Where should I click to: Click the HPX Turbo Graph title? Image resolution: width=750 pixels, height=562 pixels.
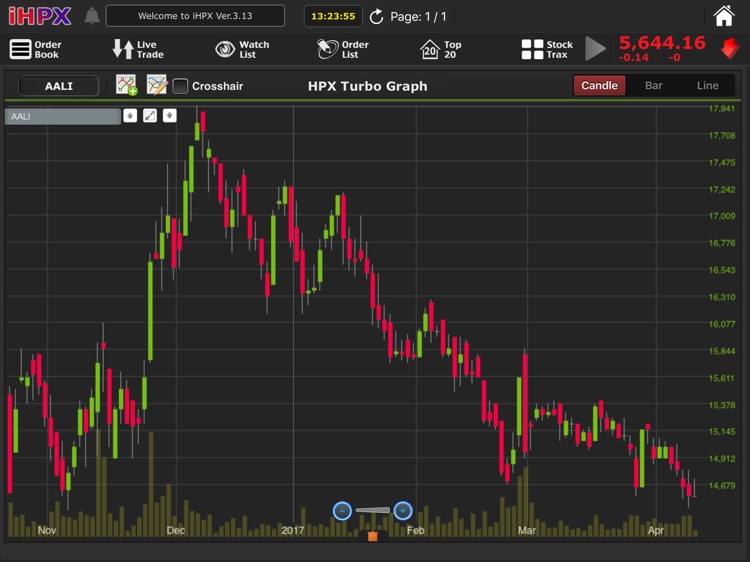point(367,86)
